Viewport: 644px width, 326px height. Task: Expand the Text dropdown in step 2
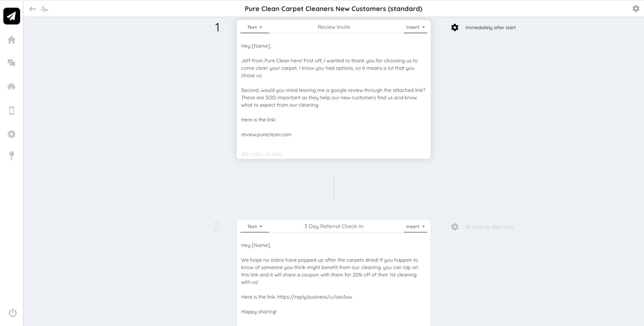[255, 227]
